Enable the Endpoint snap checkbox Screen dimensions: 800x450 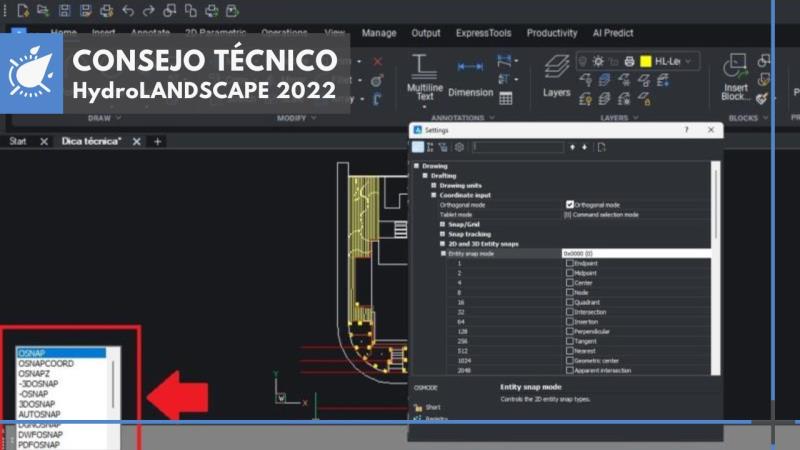(x=570, y=263)
